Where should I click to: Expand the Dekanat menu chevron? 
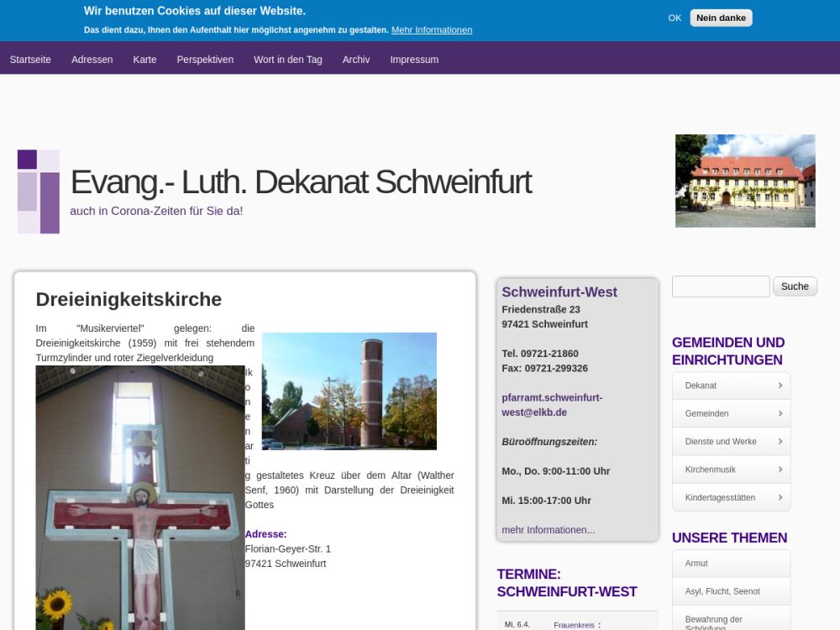coord(780,386)
